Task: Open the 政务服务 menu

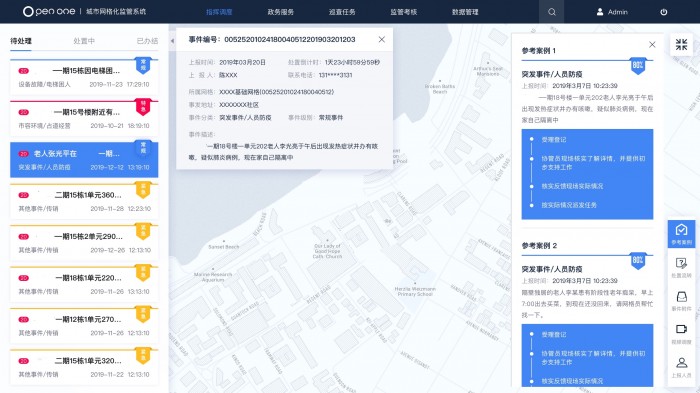Action: point(280,12)
